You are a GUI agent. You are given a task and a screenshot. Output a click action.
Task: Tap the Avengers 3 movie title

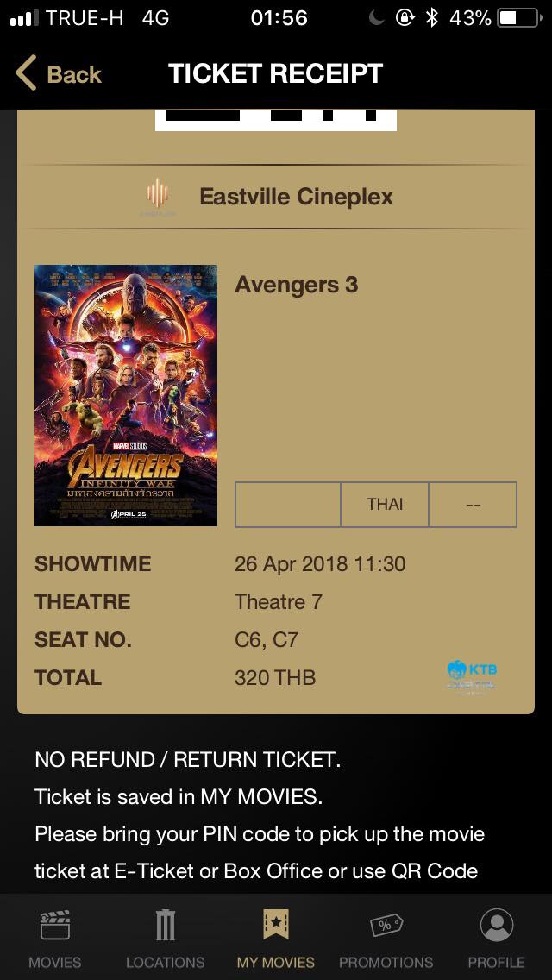(x=296, y=285)
